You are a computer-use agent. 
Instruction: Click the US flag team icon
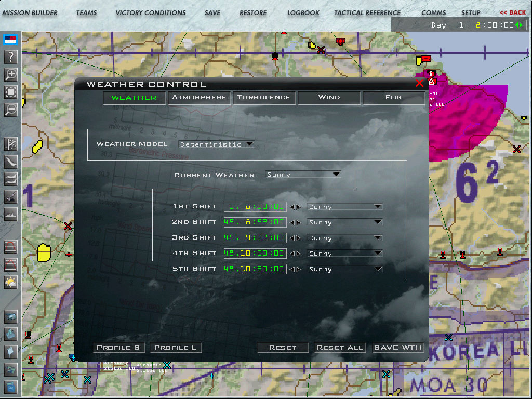click(10, 39)
